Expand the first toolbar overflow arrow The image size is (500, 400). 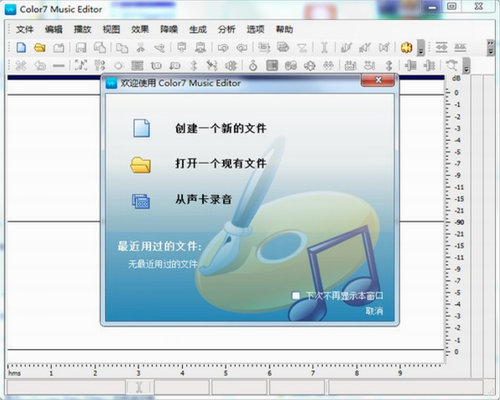421,48
